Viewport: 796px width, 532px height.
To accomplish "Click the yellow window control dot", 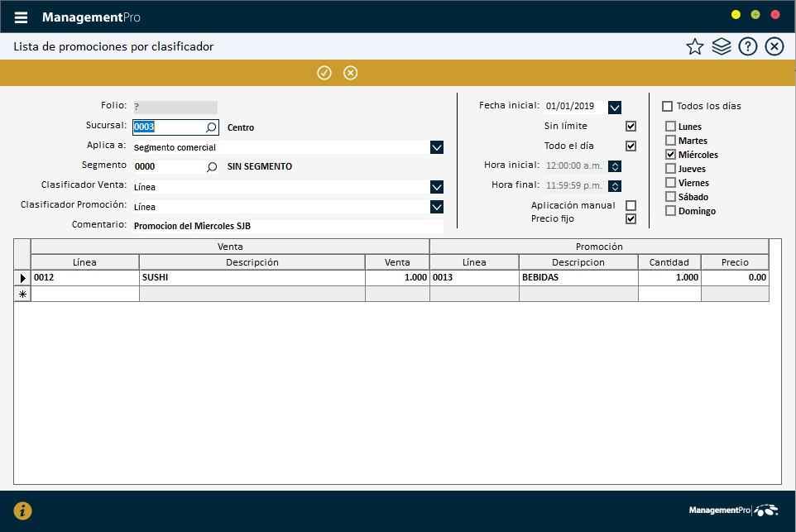I will pyautogui.click(x=736, y=15).
